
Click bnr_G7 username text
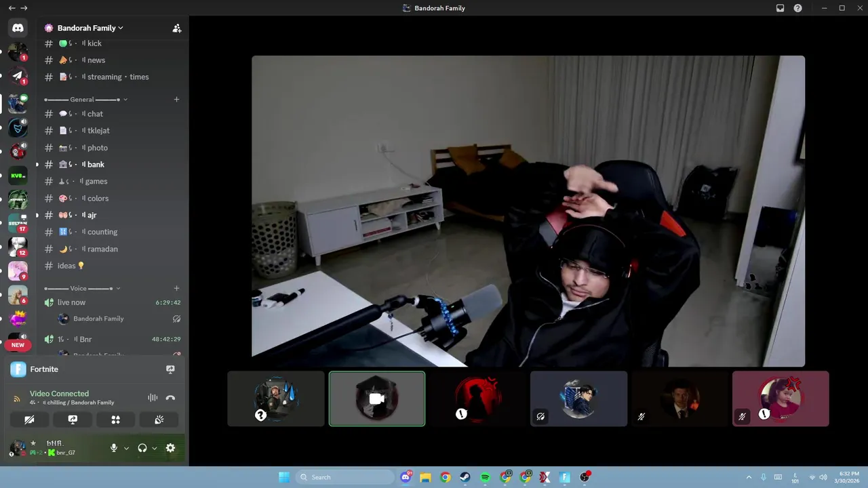point(66,453)
